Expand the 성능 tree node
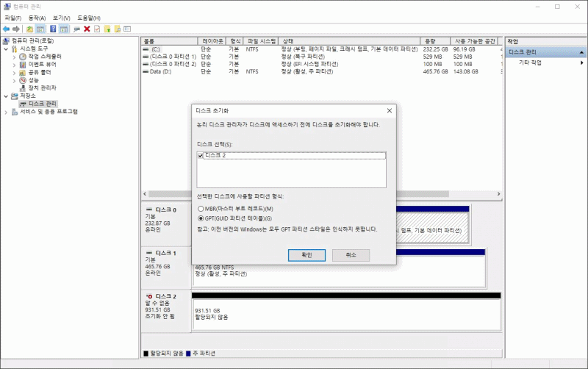 tap(14, 80)
